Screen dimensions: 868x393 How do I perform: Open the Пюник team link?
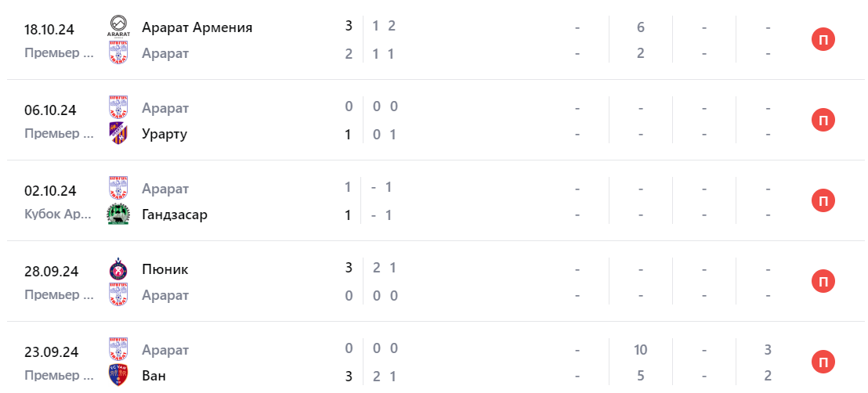point(165,269)
